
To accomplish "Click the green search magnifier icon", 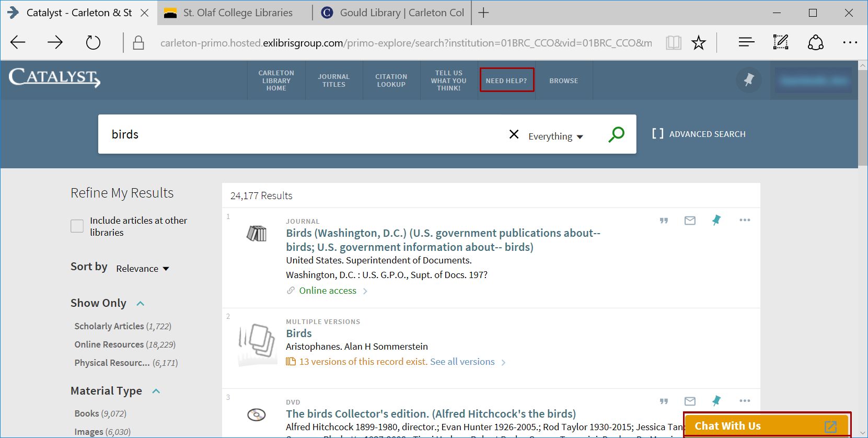I will 616,134.
